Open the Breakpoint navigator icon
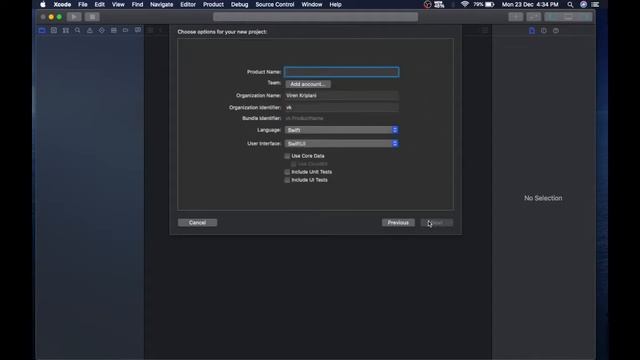Viewport: 640px width, 360px height. point(125,31)
